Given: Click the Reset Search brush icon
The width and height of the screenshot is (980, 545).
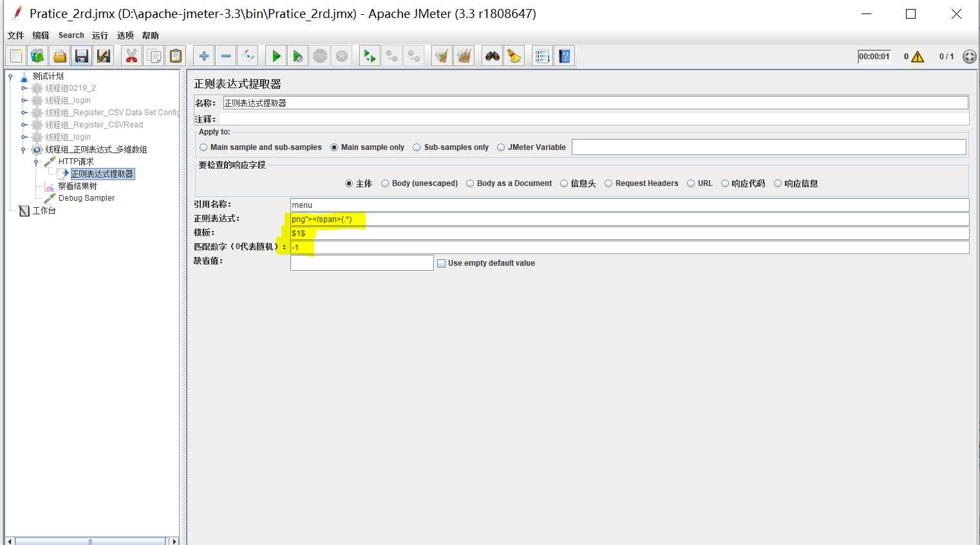Looking at the screenshot, I should (x=514, y=56).
